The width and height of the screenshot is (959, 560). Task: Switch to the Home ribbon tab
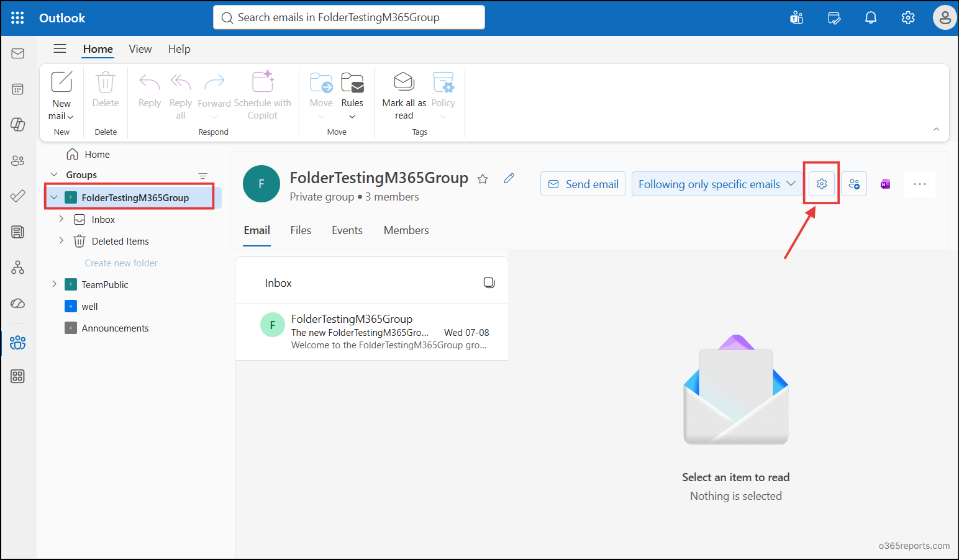coord(98,49)
